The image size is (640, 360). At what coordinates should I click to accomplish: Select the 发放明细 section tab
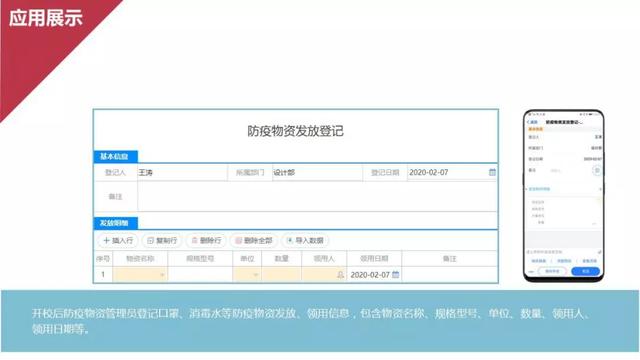point(115,223)
